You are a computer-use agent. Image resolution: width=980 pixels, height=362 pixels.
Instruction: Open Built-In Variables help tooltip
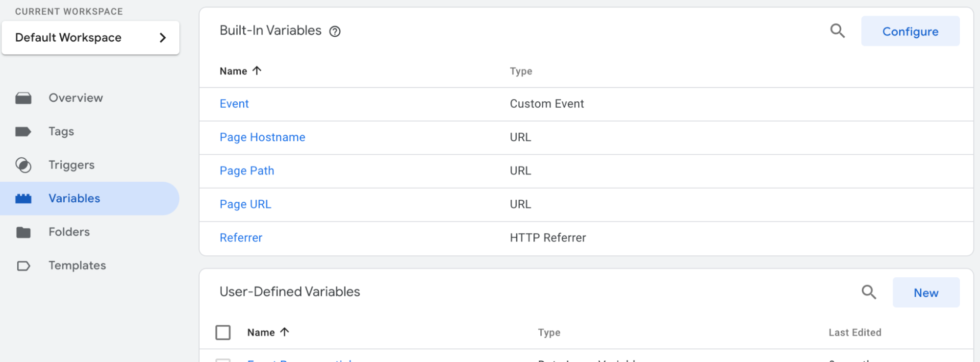click(x=335, y=31)
